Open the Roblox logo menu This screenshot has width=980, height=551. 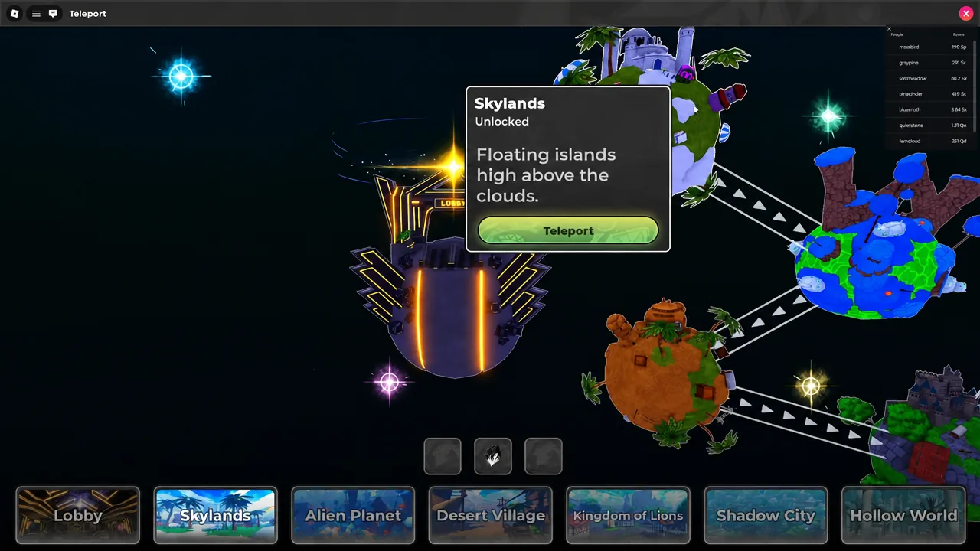coord(15,14)
